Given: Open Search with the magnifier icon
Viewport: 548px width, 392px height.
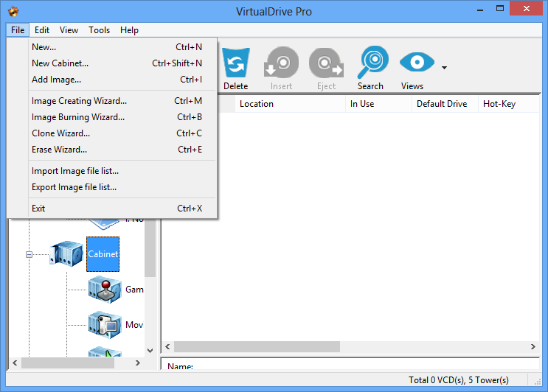Looking at the screenshot, I should [x=373, y=62].
